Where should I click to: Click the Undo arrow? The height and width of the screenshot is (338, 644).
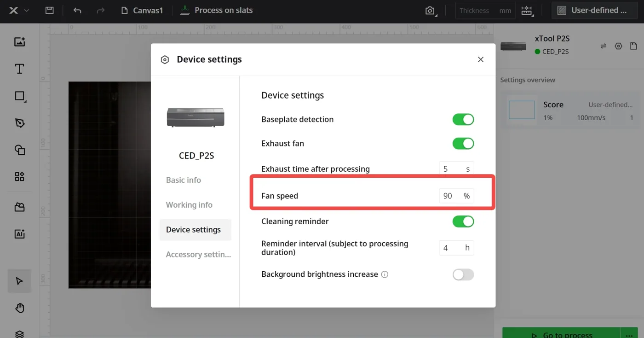(77, 10)
